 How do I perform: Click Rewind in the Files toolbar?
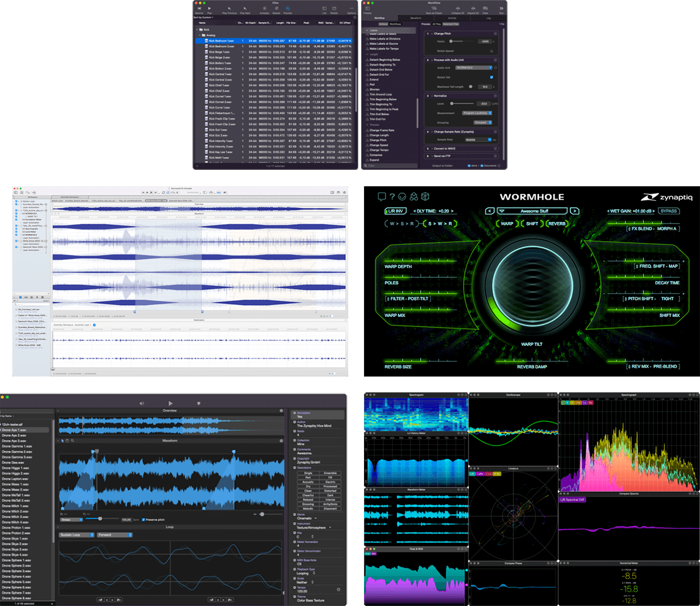[199, 9]
